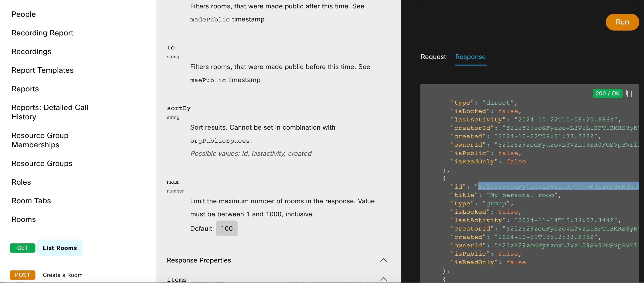
Task: Open the People sidebar section
Action: (x=24, y=14)
